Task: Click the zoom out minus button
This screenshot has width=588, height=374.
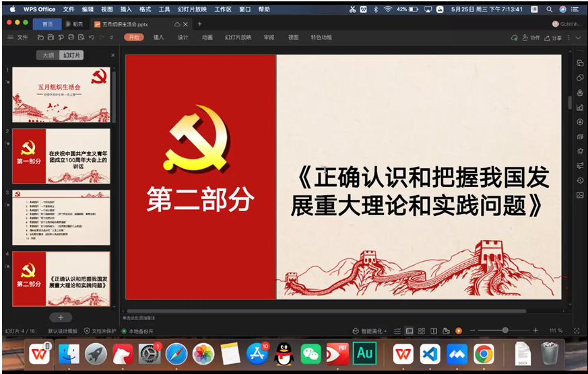Action: point(473,330)
